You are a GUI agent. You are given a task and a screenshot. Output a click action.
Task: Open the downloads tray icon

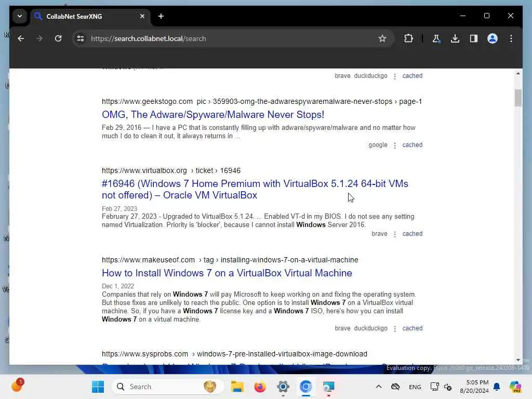(455, 38)
